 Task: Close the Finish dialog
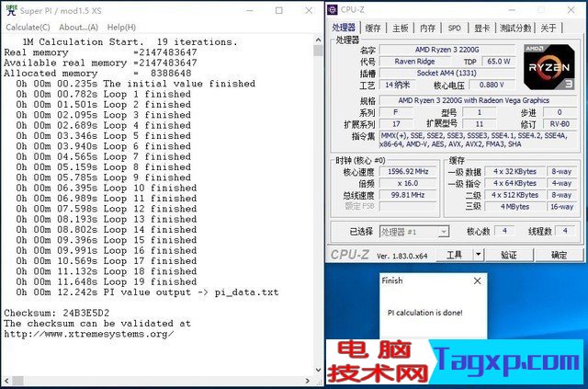(477, 280)
